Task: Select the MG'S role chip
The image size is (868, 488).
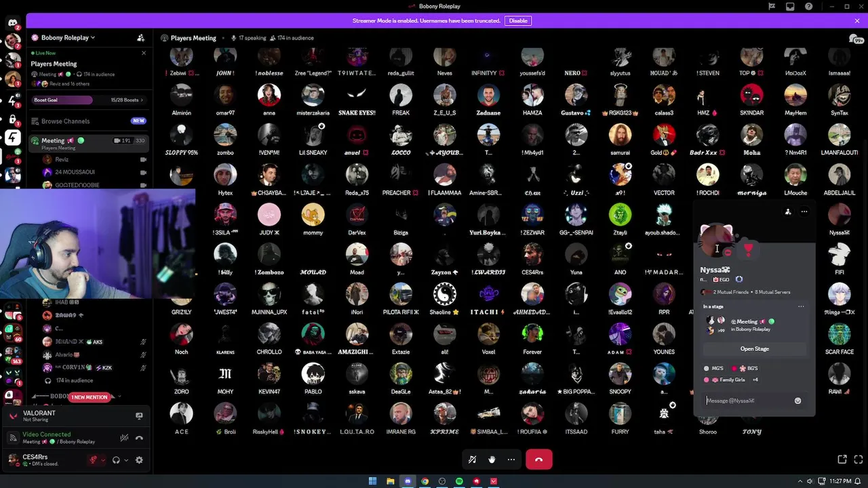Action: pos(714,369)
